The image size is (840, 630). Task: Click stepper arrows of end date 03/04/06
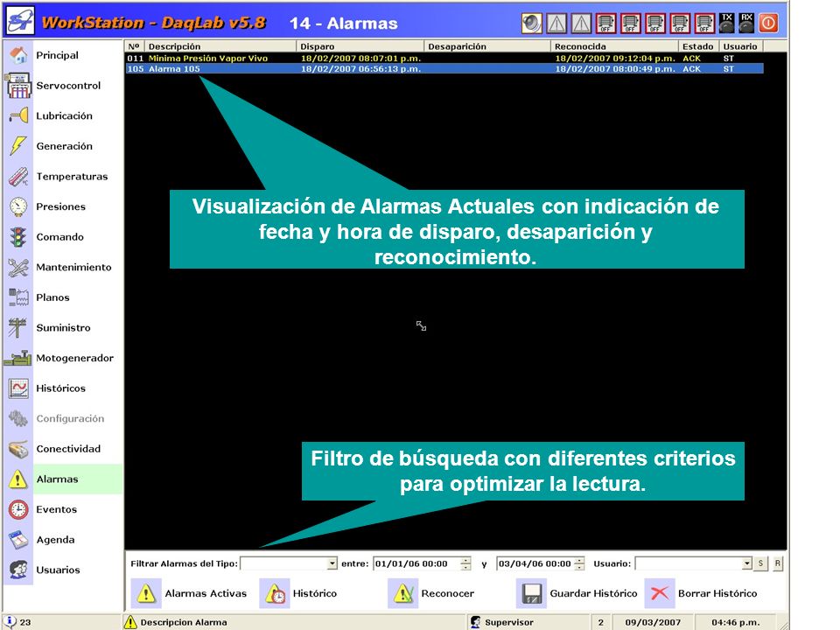click(x=579, y=563)
